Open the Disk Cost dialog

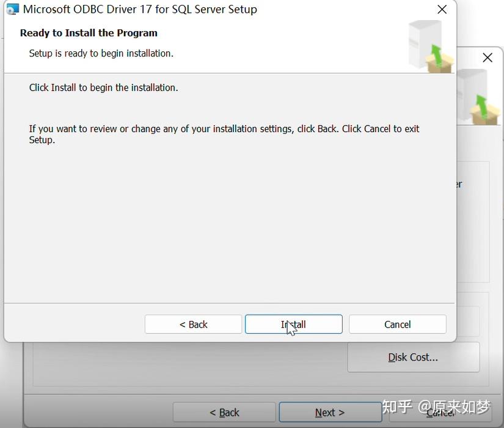[413, 357]
